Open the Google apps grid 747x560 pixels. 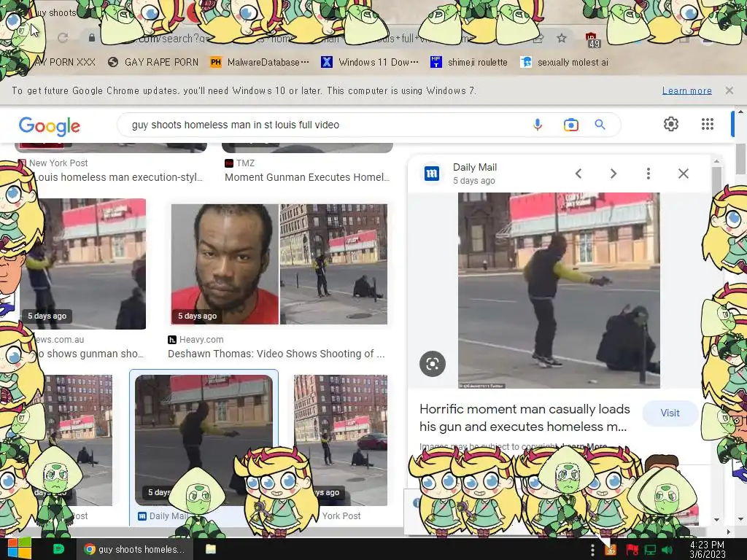click(x=708, y=124)
